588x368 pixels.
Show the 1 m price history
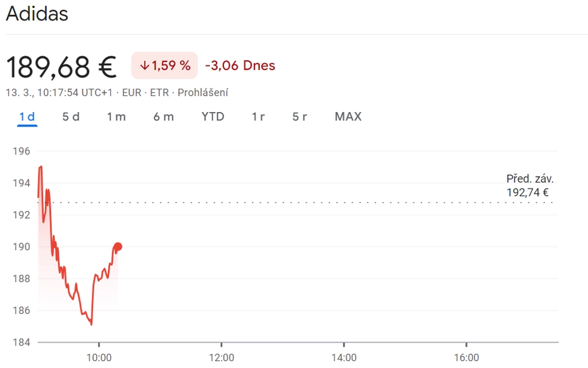click(116, 117)
